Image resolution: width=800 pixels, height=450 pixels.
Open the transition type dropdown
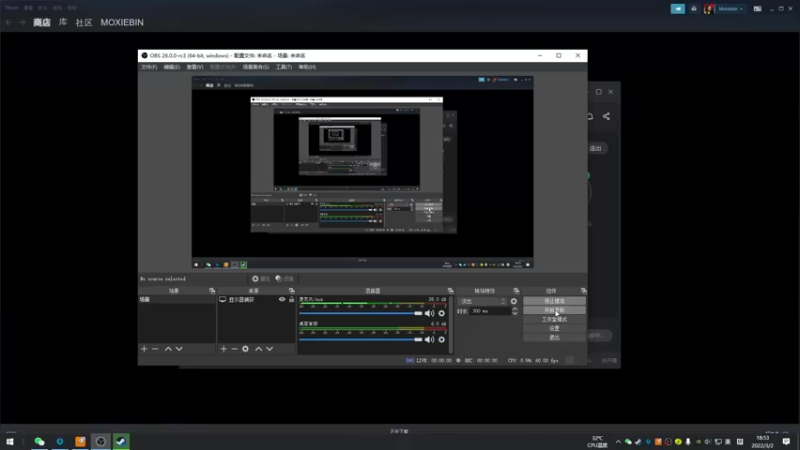point(482,301)
